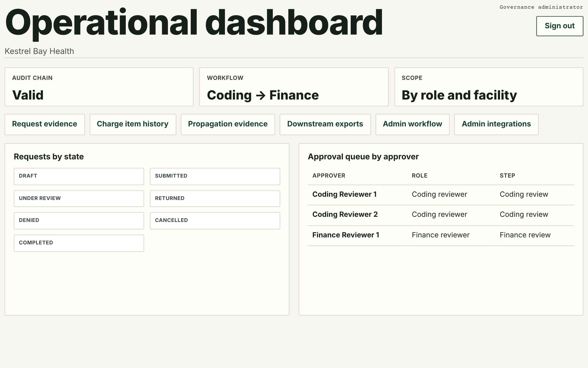Open Charge item history

[133, 124]
